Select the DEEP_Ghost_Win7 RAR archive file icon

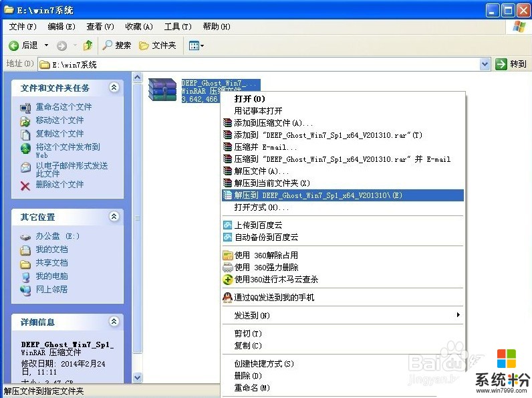162,89
